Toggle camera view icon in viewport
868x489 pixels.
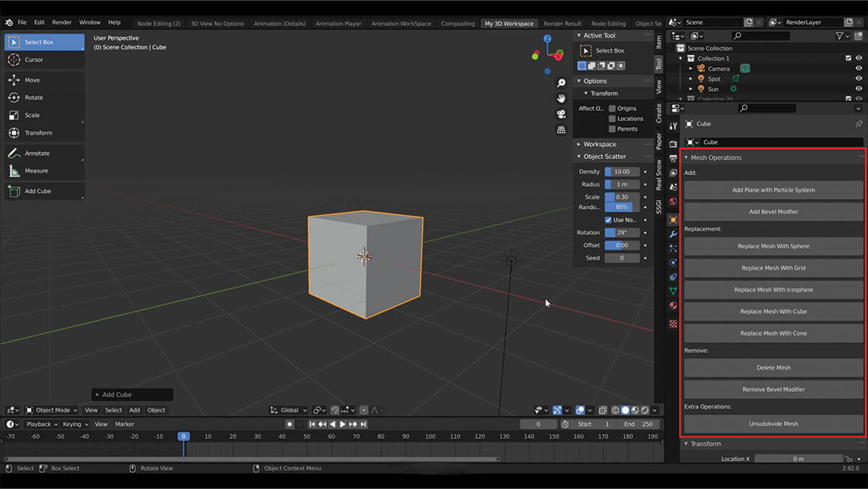(561, 114)
